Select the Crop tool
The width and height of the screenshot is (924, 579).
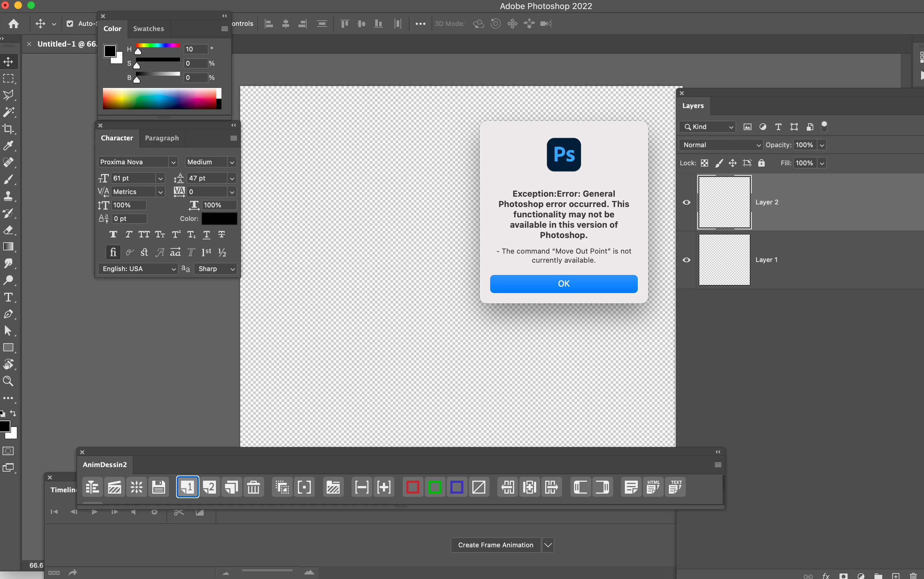click(x=8, y=129)
